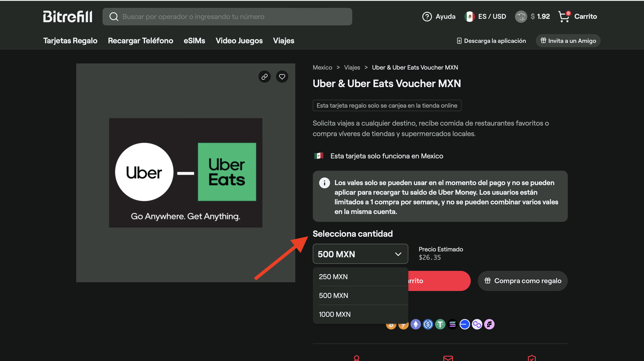Screen dimensions: 644x361
Task: Click the Lightning bolt payment icon
Action: (x=403, y=326)
